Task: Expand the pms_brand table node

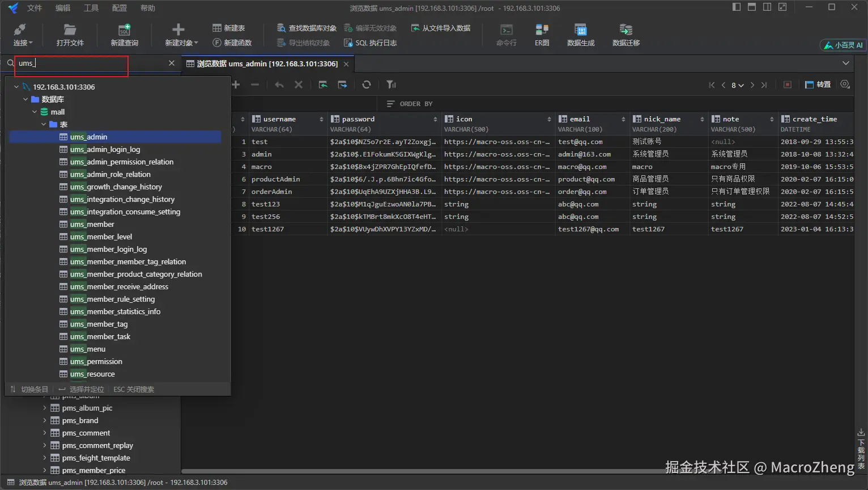Action: [x=45, y=420]
